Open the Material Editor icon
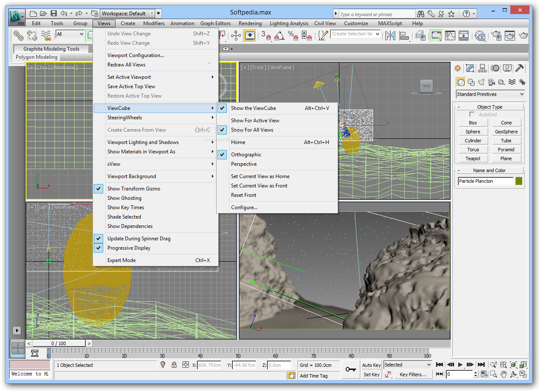The height and width of the screenshot is (392, 541). pos(480,36)
